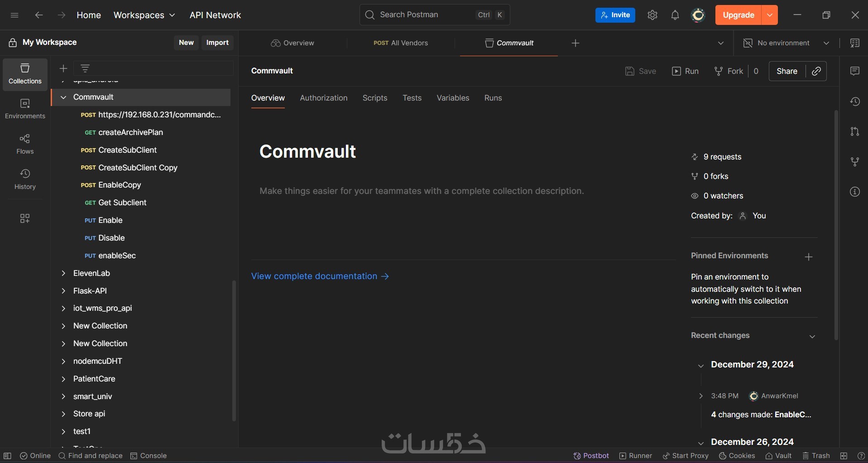Expand the ElevenLab collection

click(63, 273)
